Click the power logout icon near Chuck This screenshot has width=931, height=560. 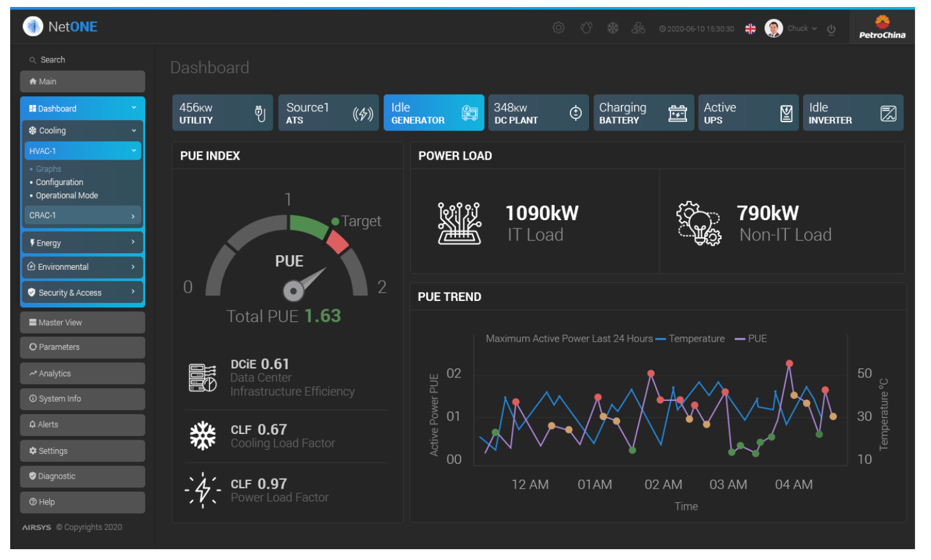[831, 29]
